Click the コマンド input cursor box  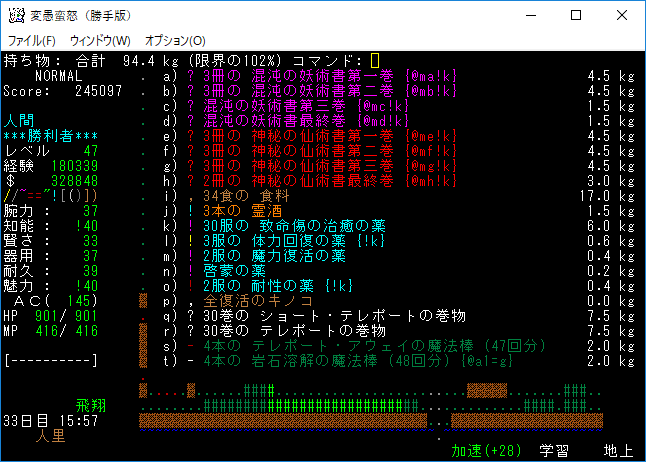coord(374,61)
